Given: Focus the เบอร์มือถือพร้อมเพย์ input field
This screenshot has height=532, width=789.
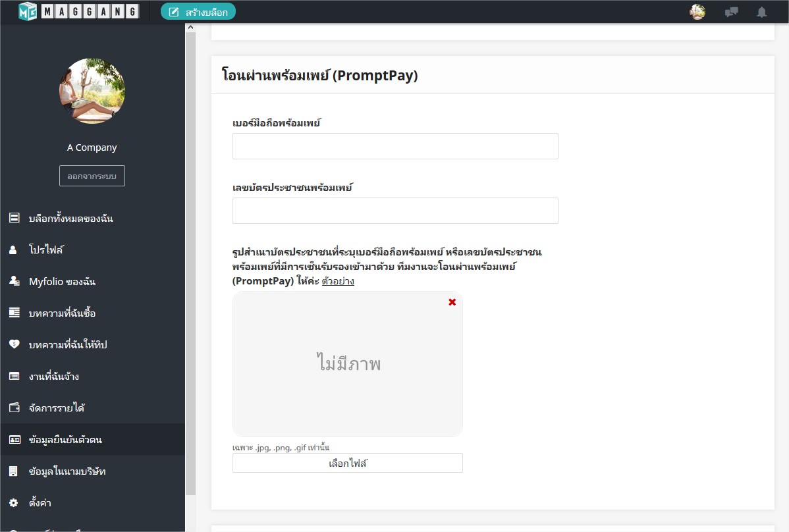Looking at the screenshot, I should [x=395, y=146].
